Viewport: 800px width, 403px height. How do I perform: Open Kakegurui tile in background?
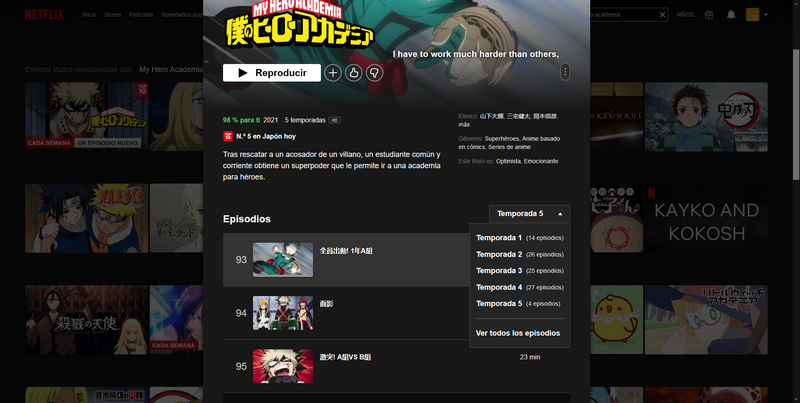[616, 117]
